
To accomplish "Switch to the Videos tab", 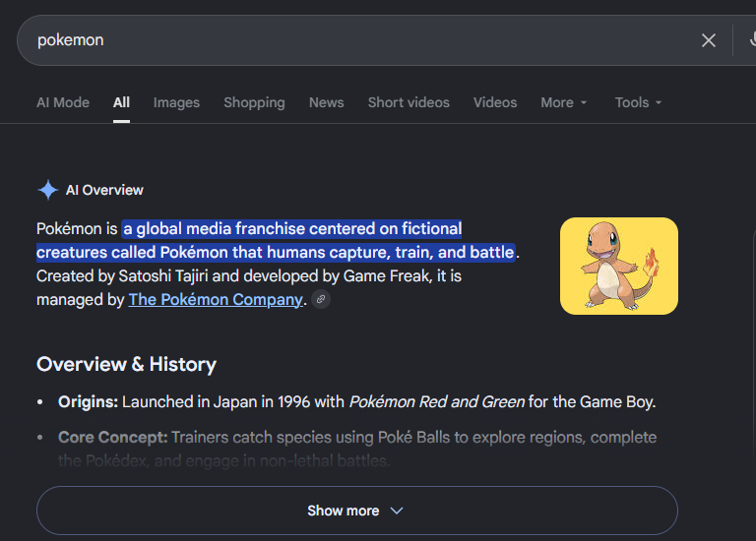I will coord(495,102).
